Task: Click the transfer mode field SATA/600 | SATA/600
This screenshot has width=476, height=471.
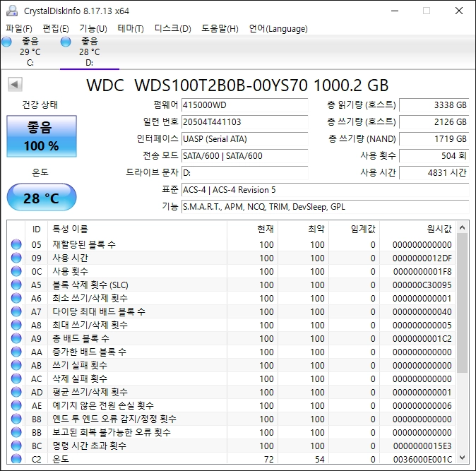Action: pos(244,156)
